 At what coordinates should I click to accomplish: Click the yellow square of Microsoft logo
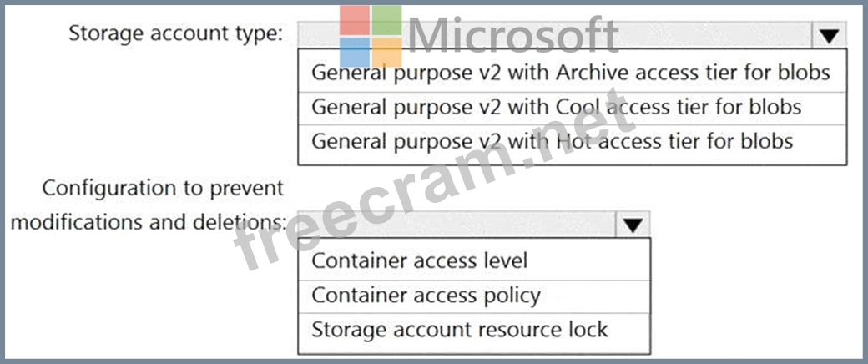click(x=387, y=53)
